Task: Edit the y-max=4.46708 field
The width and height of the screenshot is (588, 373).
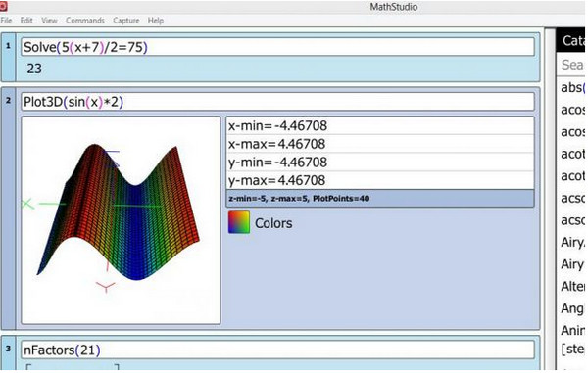Action: coord(380,180)
